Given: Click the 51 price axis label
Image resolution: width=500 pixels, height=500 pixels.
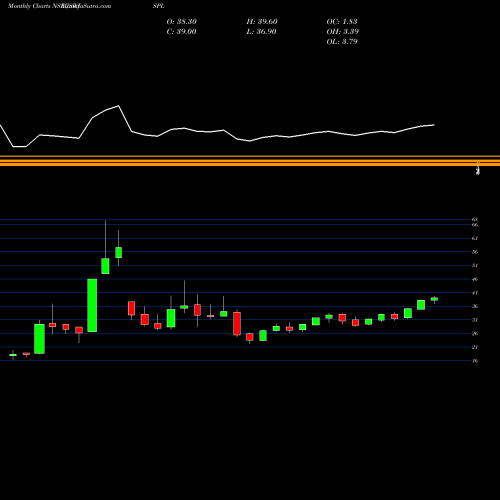Looking at the screenshot, I should click(x=475, y=266).
